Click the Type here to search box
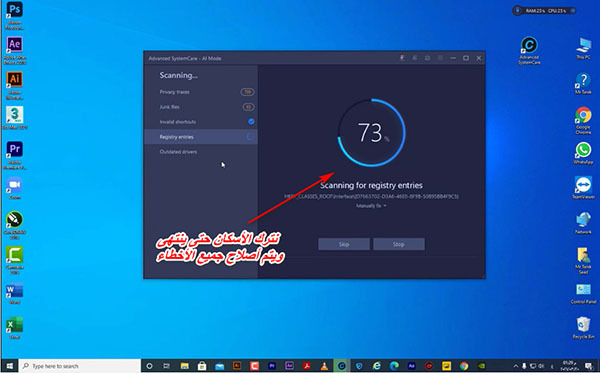Image resolution: width=600 pixels, height=373 pixels. click(x=80, y=366)
